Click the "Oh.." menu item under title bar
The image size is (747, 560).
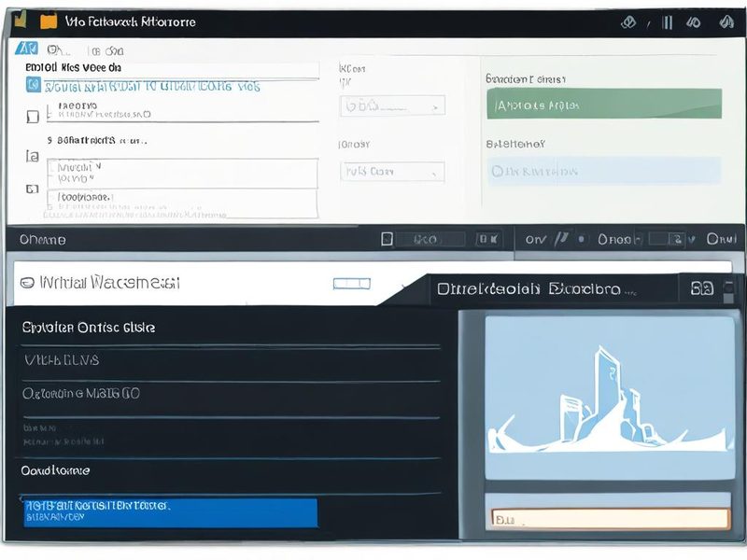(x=58, y=50)
